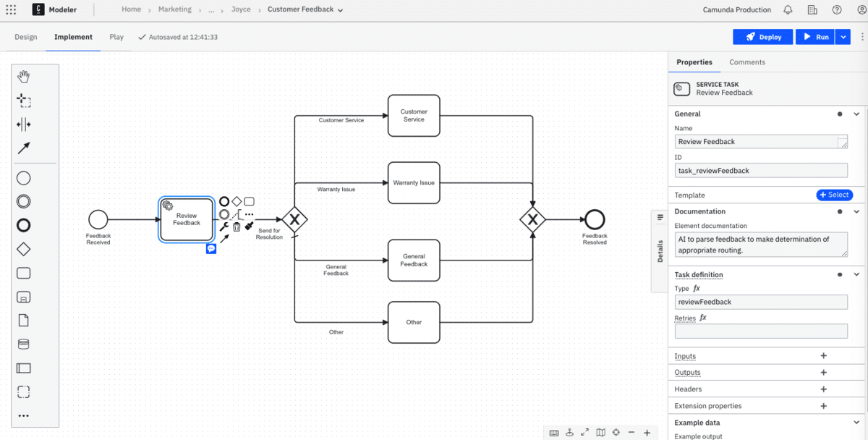Switch to the Play tab
The height and width of the screenshot is (440, 868).
click(116, 37)
